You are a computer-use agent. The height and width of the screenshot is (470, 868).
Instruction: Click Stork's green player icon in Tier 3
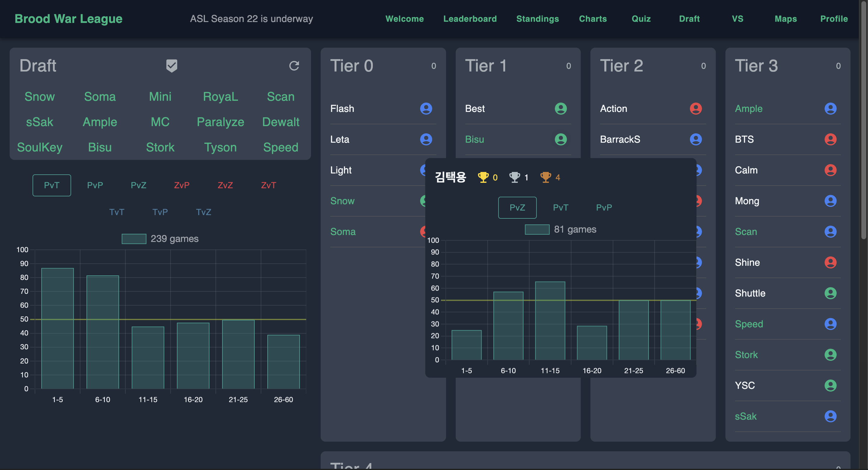click(830, 355)
